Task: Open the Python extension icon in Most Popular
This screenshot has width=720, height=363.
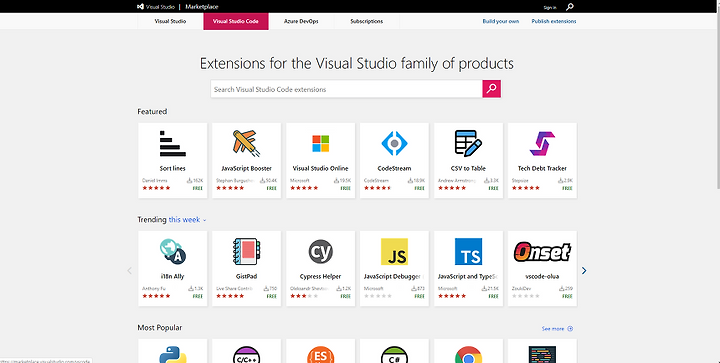Action: (x=173, y=355)
